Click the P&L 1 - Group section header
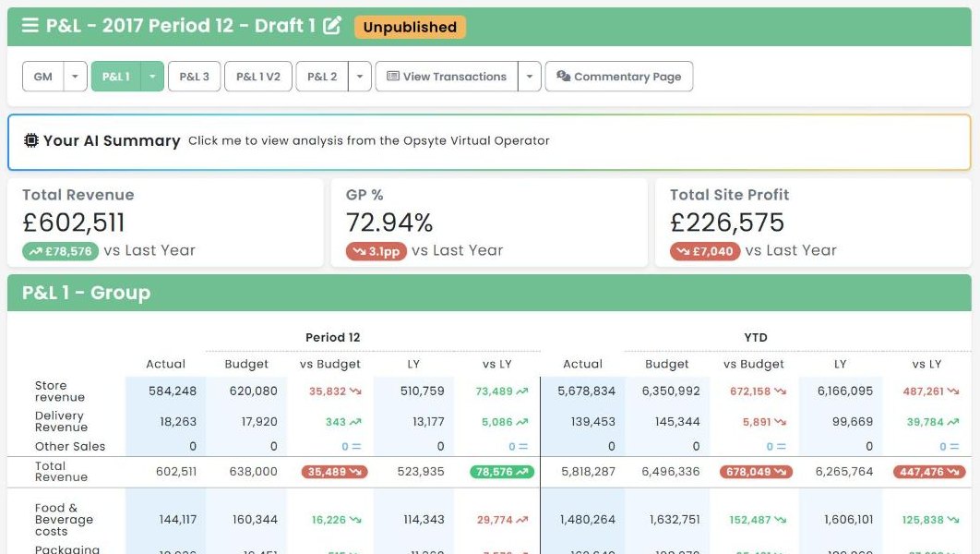Viewport: 980px width, 554px height. 489,293
